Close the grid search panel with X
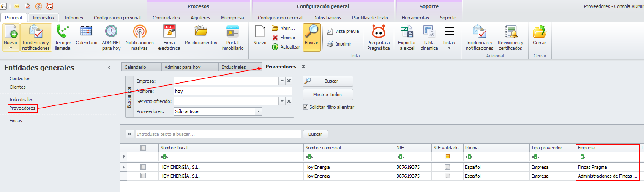Viewport: 644px width, 192px height. [130, 134]
